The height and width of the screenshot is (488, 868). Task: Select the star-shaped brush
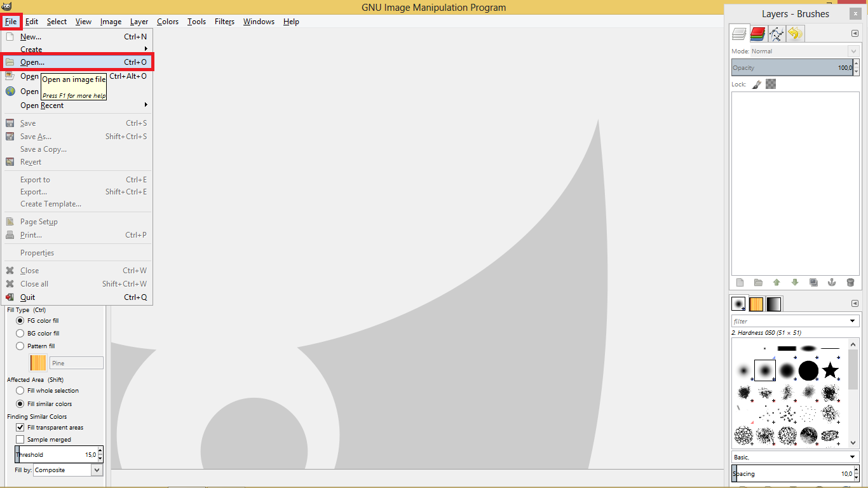(830, 370)
